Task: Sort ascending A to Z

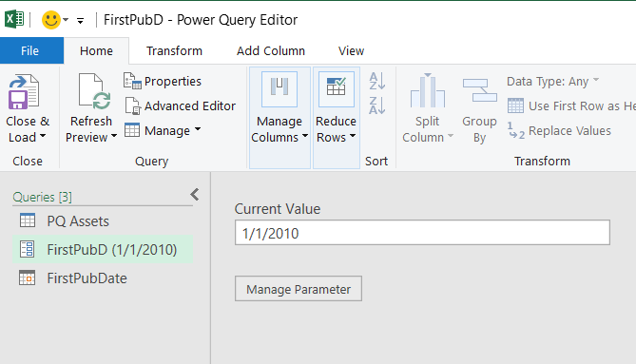Action: point(377,81)
